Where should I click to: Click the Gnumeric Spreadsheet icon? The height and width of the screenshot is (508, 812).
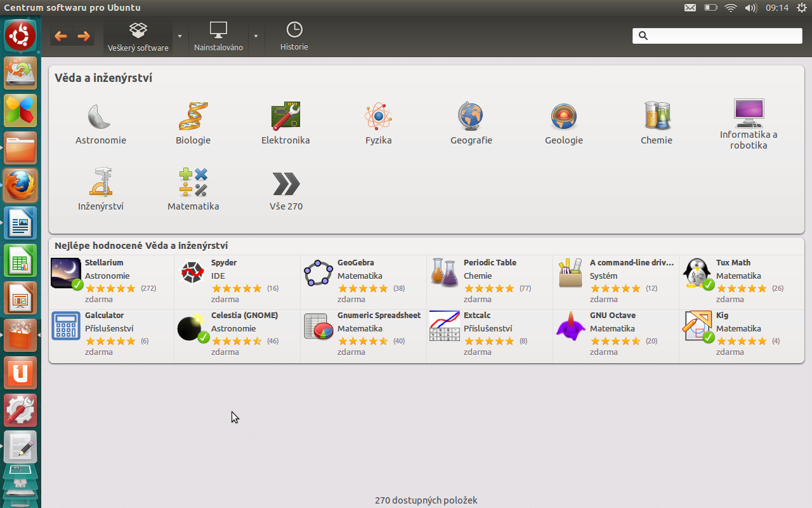pos(318,326)
